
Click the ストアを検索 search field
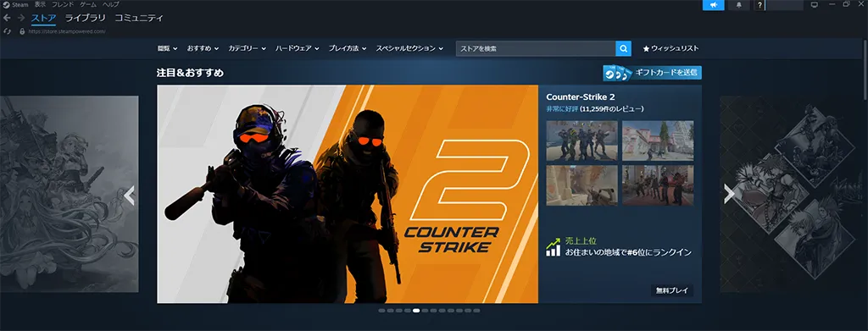(536, 48)
